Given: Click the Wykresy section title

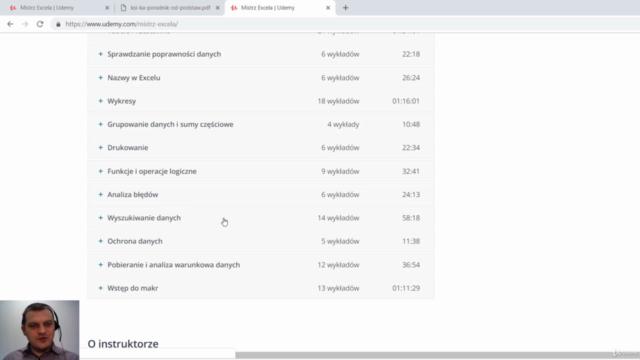Looking at the screenshot, I should [122, 101].
